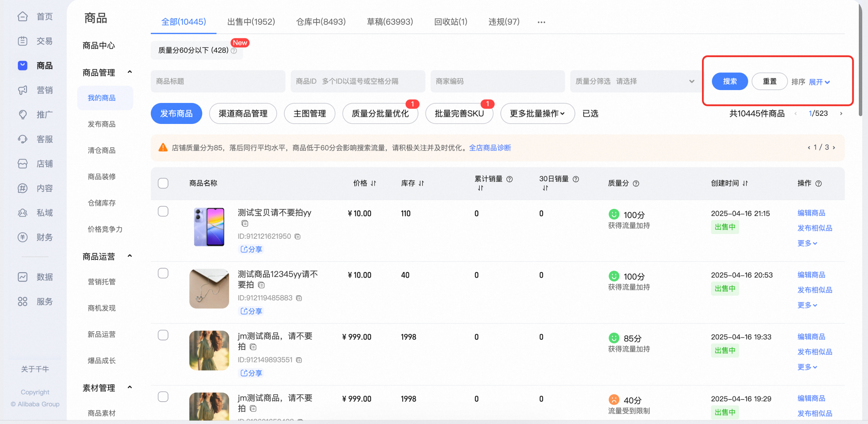Click help icon next to 30日销量

point(576,179)
